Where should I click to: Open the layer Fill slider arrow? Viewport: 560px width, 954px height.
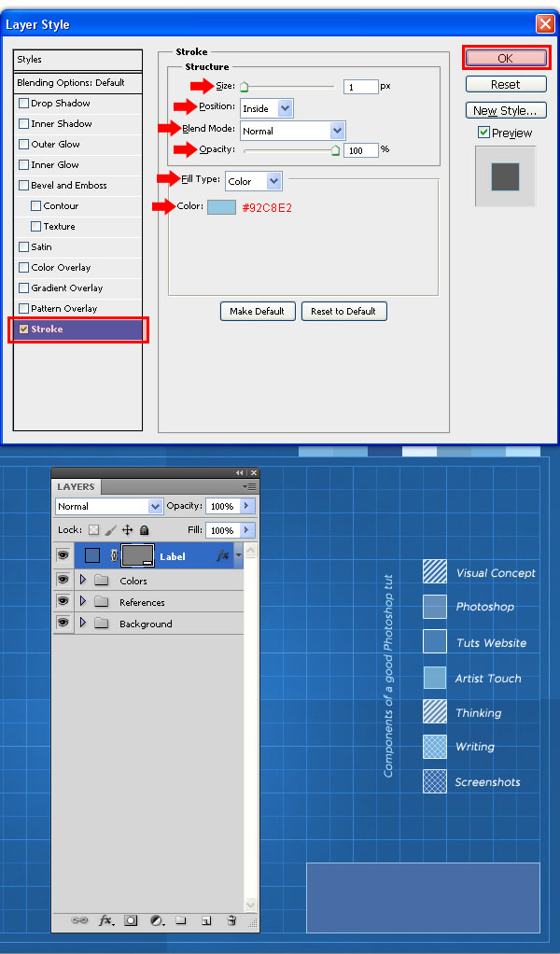tap(246, 530)
